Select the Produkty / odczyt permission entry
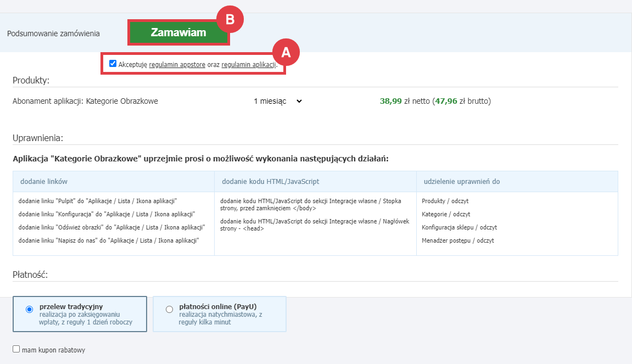The height and width of the screenshot is (364, 632). pyautogui.click(x=445, y=201)
